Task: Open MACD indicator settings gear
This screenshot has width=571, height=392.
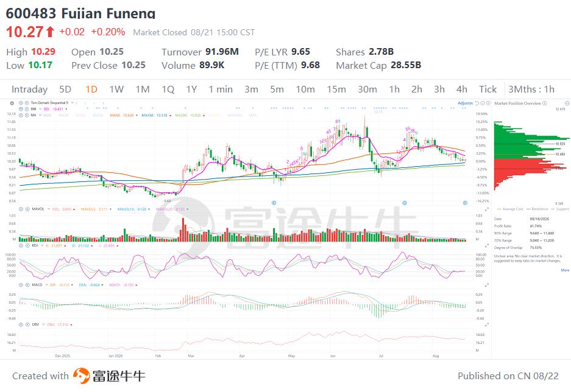Action: pos(21,285)
